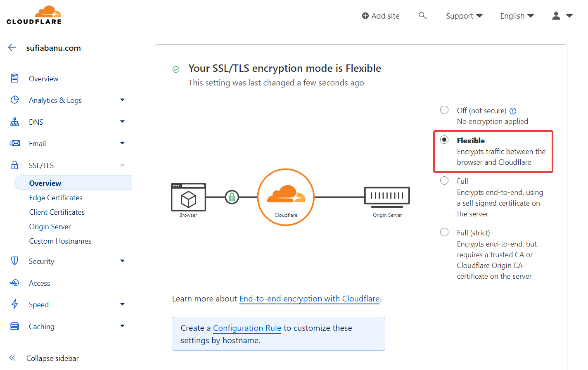The image size is (588, 370).
Task: Open the search magnifier icon
Action: point(422,16)
